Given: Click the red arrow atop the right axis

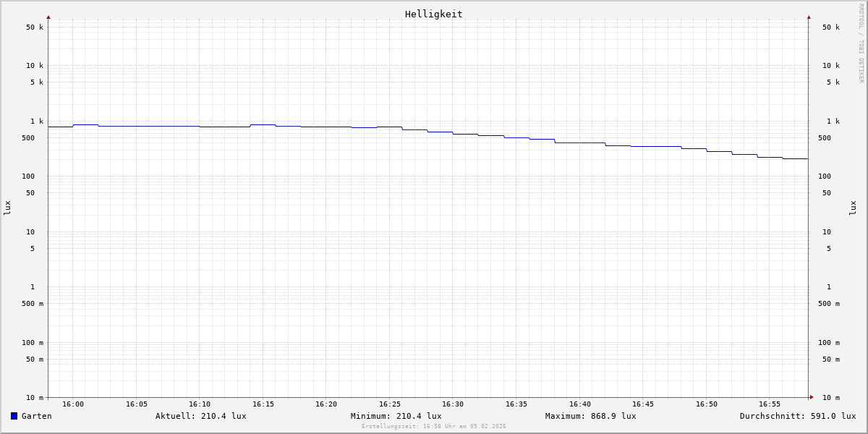Looking at the screenshot, I should (809, 17).
